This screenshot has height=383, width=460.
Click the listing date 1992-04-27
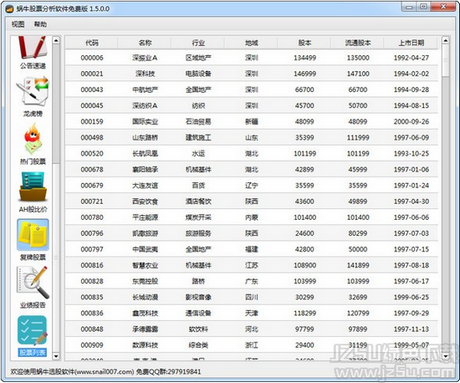click(x=411, y=58)
